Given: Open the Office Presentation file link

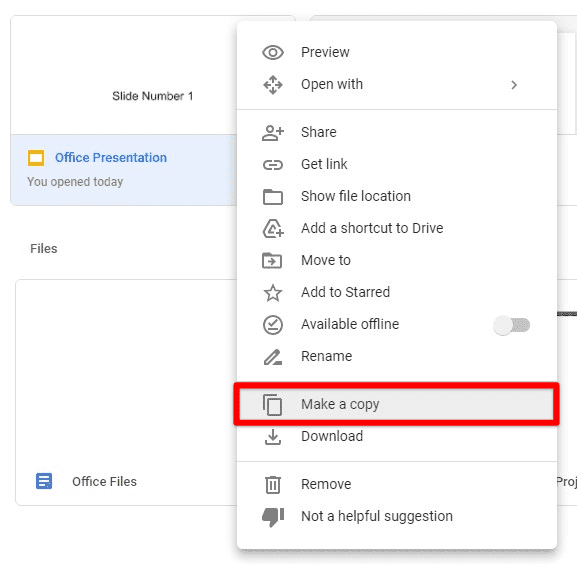Looking at the screenshot, I should (x=111, y=158).
